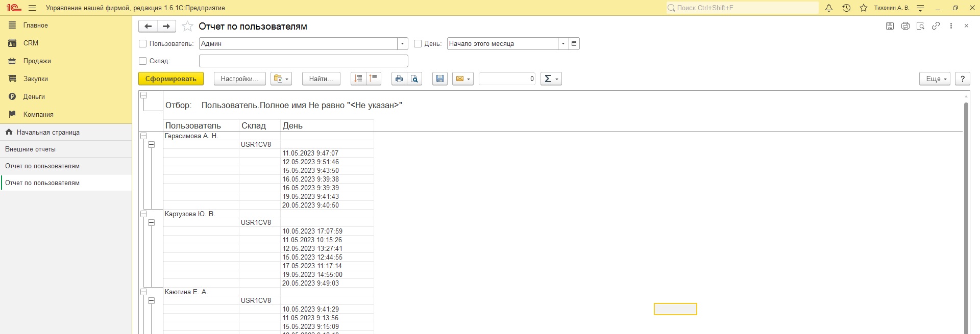Viewport: 980px width, 334px height.
Task: Open the Еще dropdown menu
Action: [x=936, y=79]
